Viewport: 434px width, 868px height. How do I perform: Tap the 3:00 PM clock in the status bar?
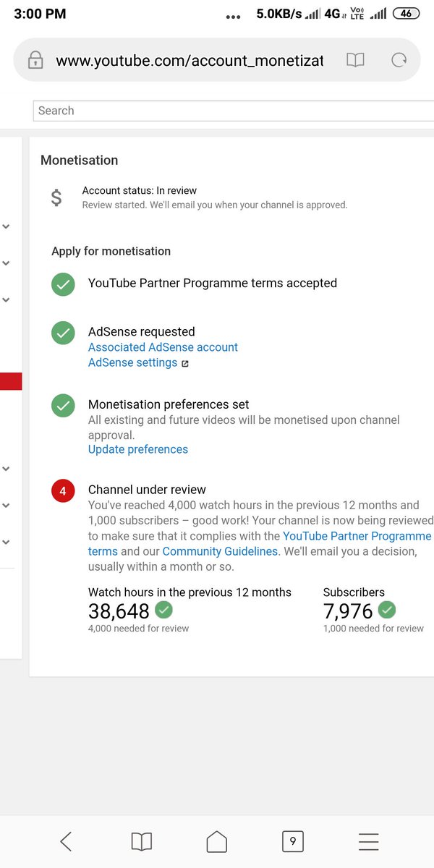40,14
